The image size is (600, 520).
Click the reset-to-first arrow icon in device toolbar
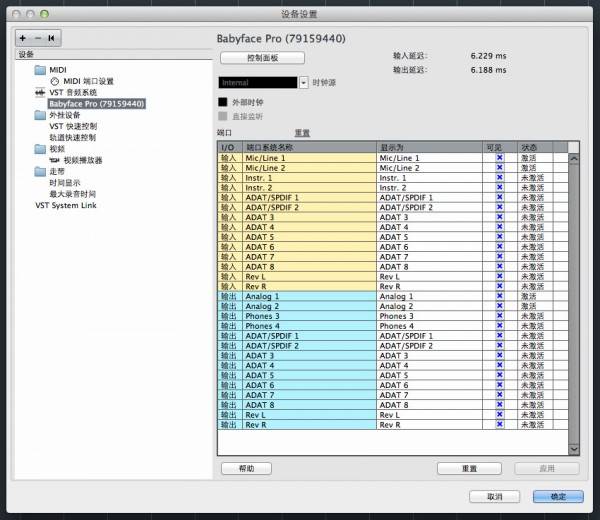point(51,38)
